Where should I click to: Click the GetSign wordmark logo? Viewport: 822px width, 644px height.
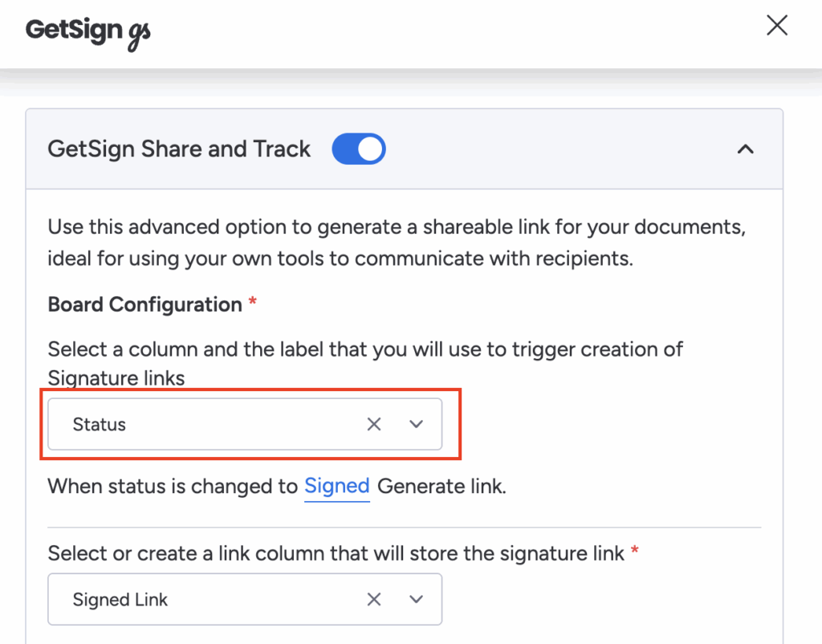coord(74,29)
